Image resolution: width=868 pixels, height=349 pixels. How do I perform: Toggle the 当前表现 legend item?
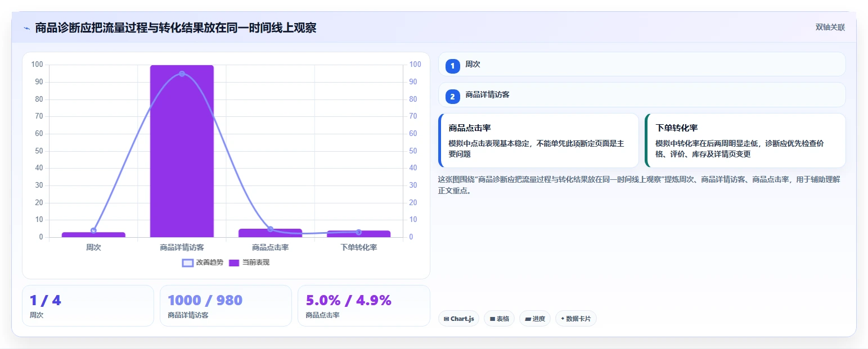coord(249,262)
